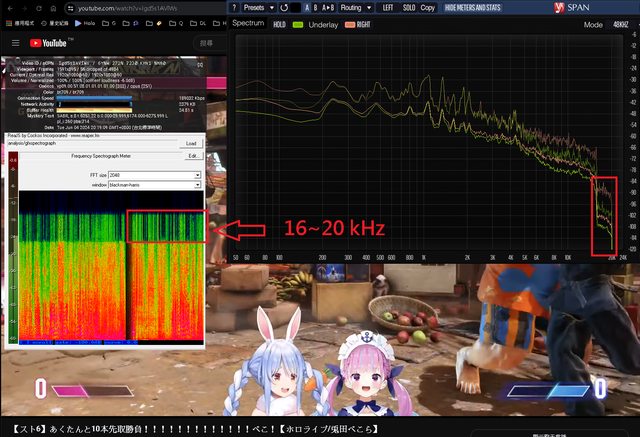Open the window type dropdown blackman-harris
Screen dimensions: 640x437
pyautogui.click(x=155, y=185)
